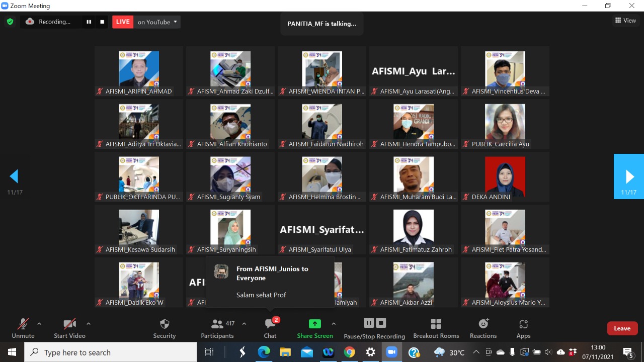Select DEKA ANDINI video thumbnail
The height and width of the screenshot is (362, 644).
[x=505, y=176]
